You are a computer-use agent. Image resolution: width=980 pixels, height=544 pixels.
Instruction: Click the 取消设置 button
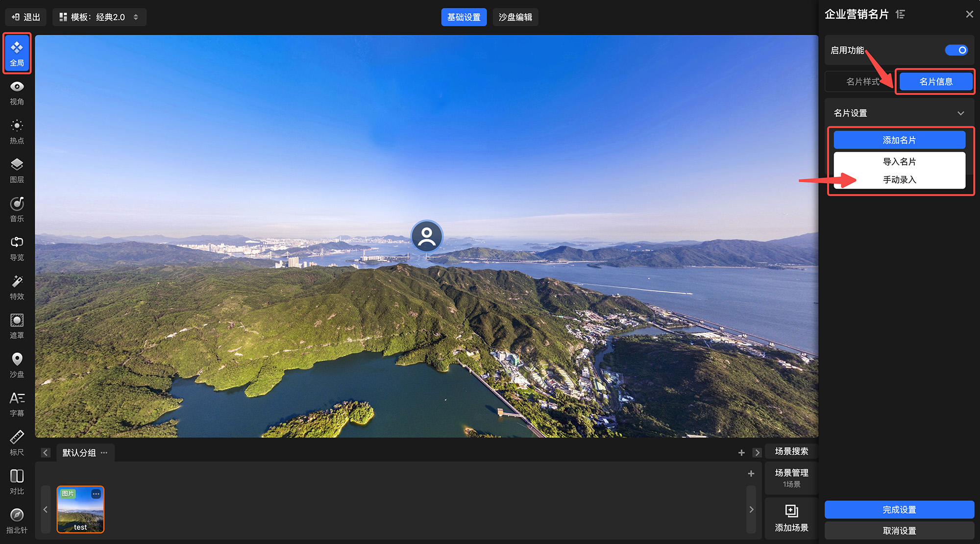tap(899, 531)
